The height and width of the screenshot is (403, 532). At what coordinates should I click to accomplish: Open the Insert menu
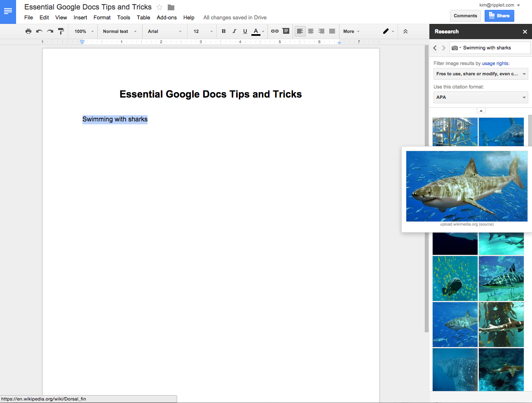tap(80, 18)
